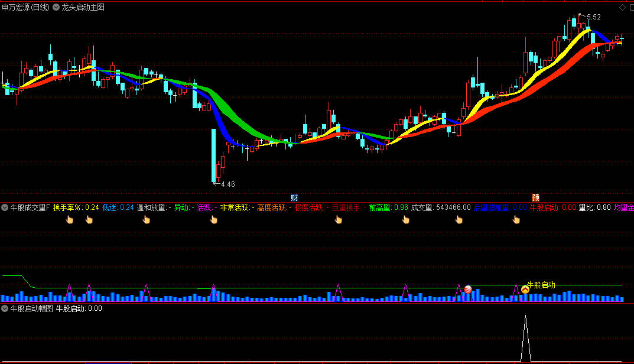Click the hand pointer icon under 后量超前量 0.00
This screenshot has height=364, width=634.
(516, 220)
